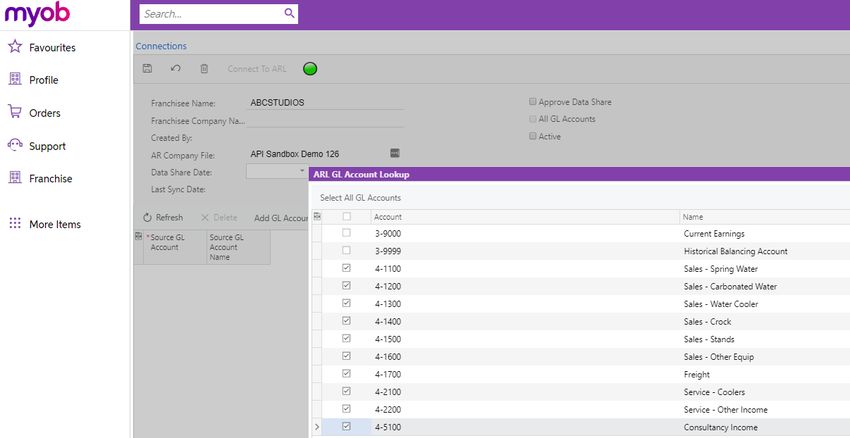
Task: Sort by the Account column header
Action: coord(525,217)
